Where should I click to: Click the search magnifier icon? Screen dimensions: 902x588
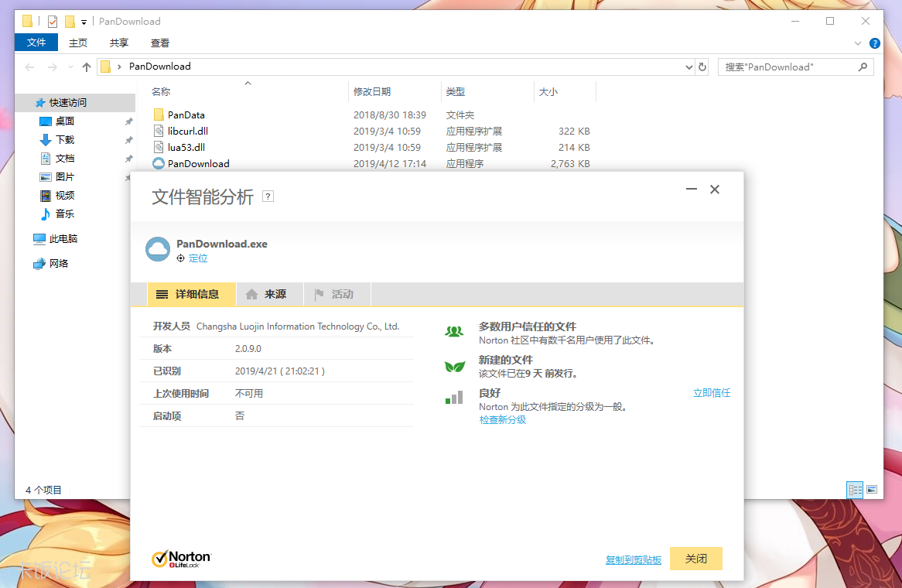(x=863, y=67)
